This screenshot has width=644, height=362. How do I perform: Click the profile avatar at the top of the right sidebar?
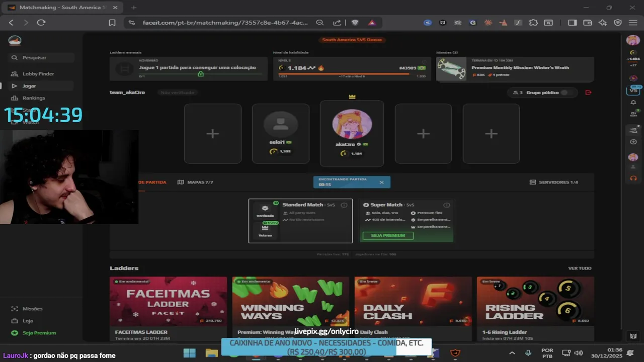coord(633,40)
